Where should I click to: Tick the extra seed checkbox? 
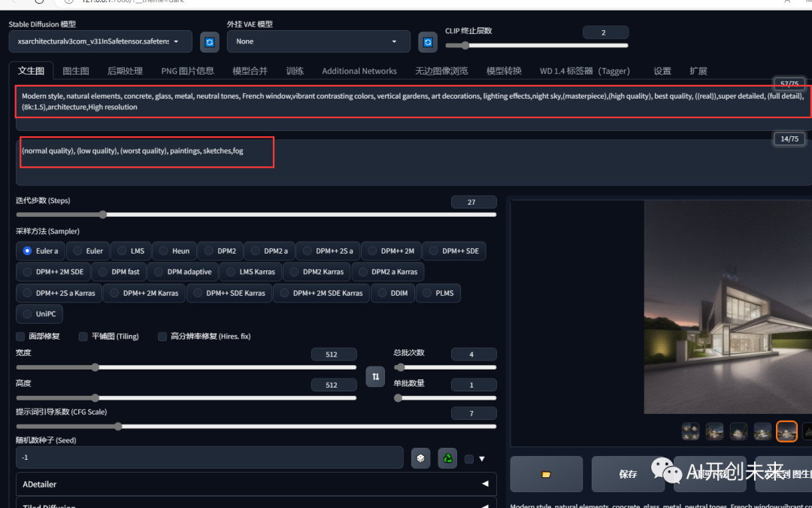(x=468, y=459)
